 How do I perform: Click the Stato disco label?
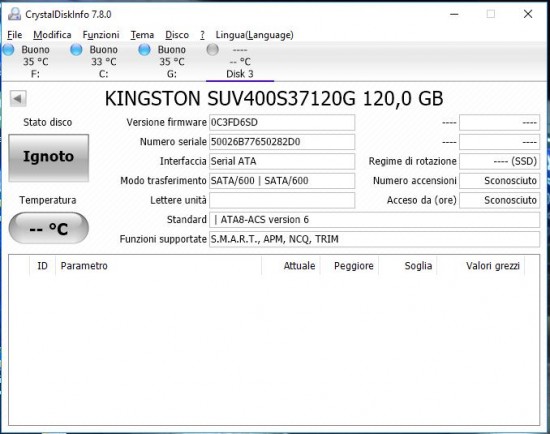tap(48, 122)
